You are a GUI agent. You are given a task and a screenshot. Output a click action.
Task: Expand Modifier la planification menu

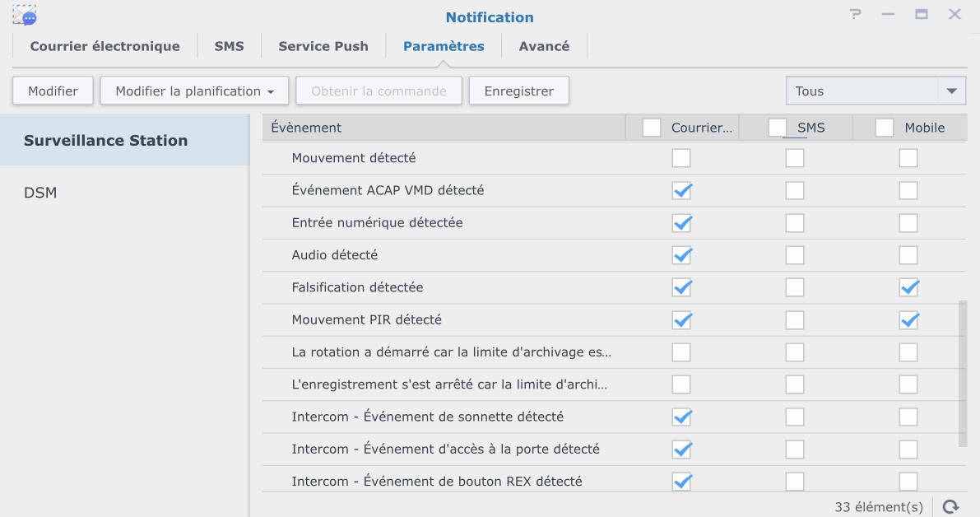(194, 91)
